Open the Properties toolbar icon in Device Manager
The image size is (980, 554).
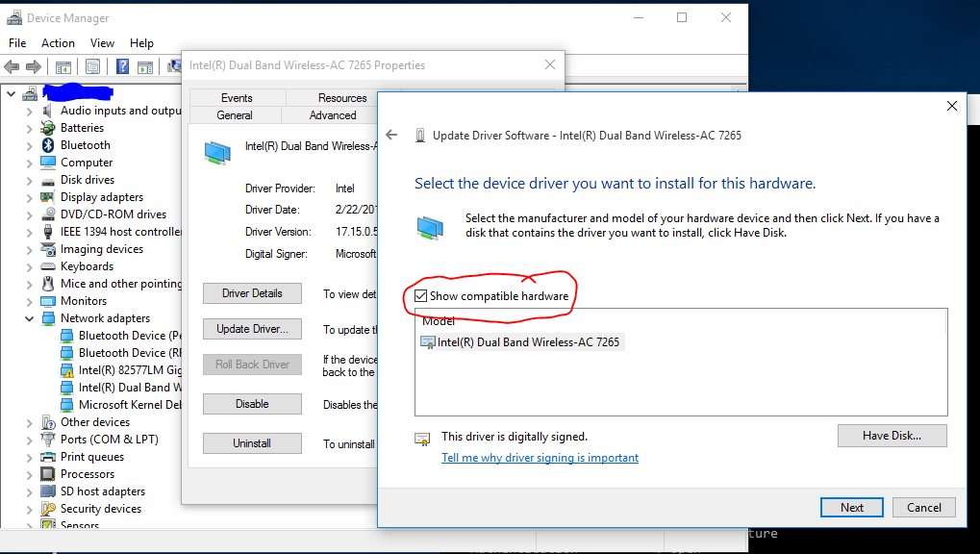tap(92, 66)
